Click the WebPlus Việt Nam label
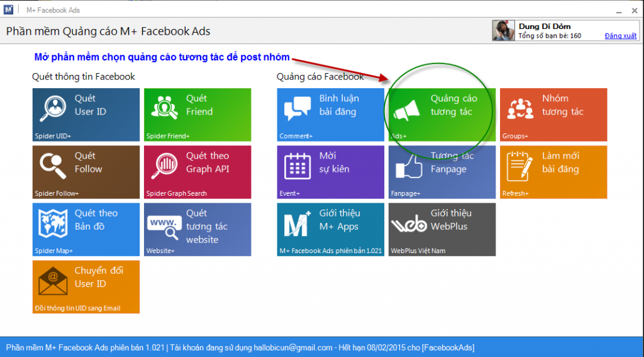This screenshot has width=644, height=357. [x=418, y=251]
